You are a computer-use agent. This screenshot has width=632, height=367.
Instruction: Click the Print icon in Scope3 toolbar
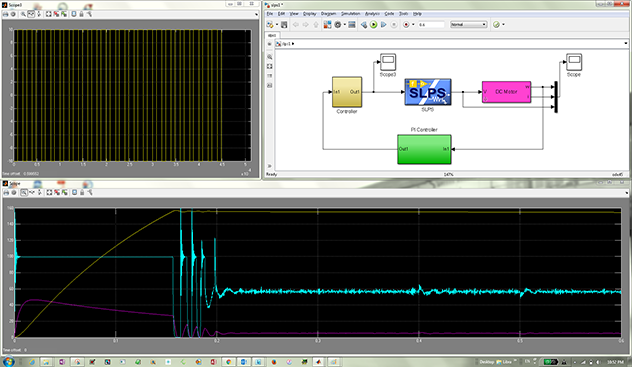coord(6,14)
